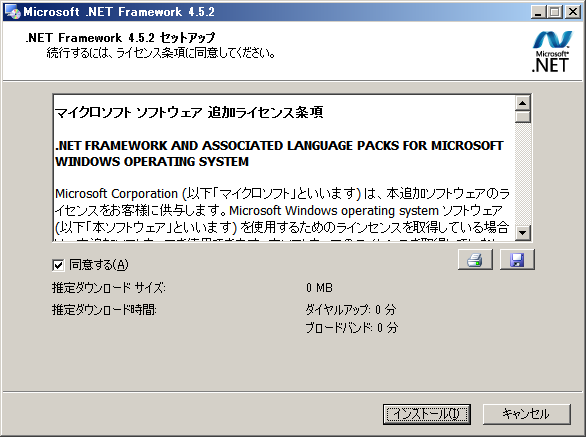Image resolution: width=586 pixels, height=437 pixels.
Task: Click the 推定ダウンロード サイズ label
Action: [x=109, y=288]
